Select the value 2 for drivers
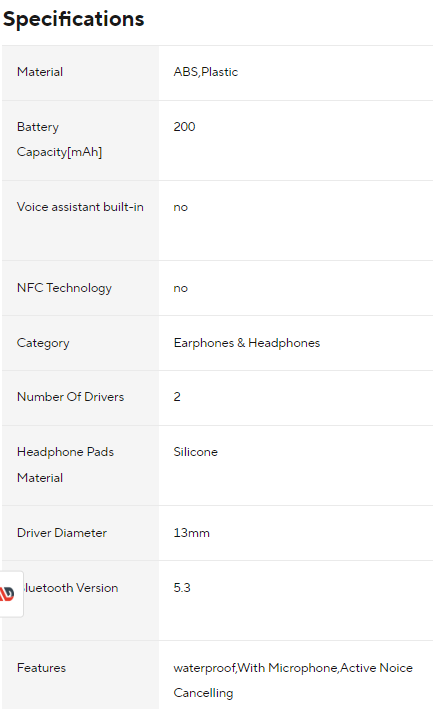Image resolution: width=433 pixels, height=709 pixels. [x=177, y=397]
